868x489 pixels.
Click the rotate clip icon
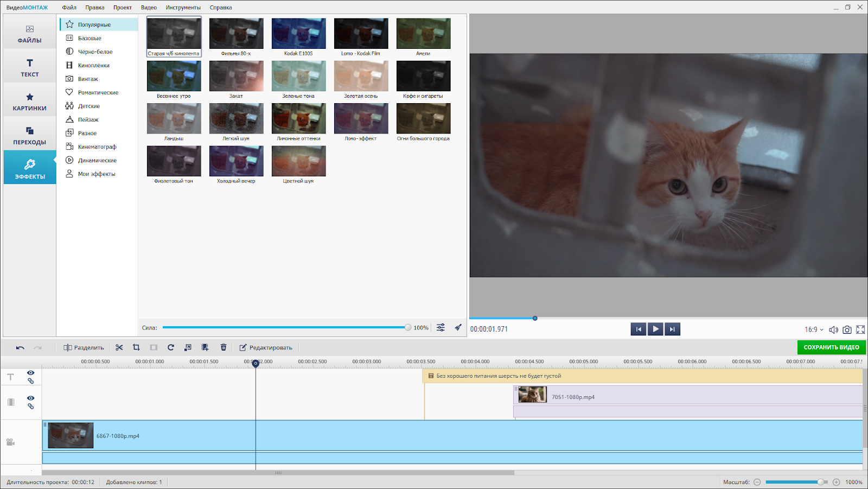click(170, 347)
